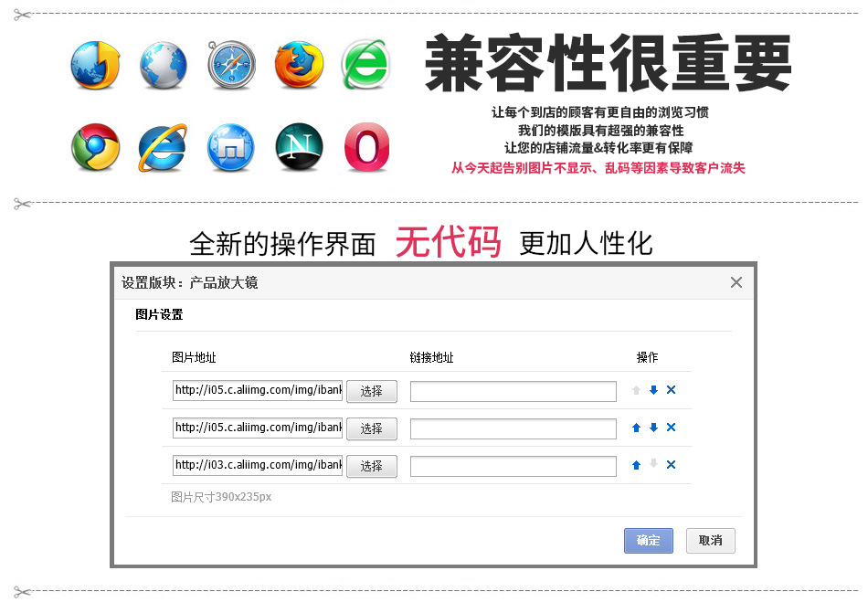Viewport: 868px width, 613px height.
Task: Focus the first image address field
Action: pyautogui.click(x=258, y=390)
